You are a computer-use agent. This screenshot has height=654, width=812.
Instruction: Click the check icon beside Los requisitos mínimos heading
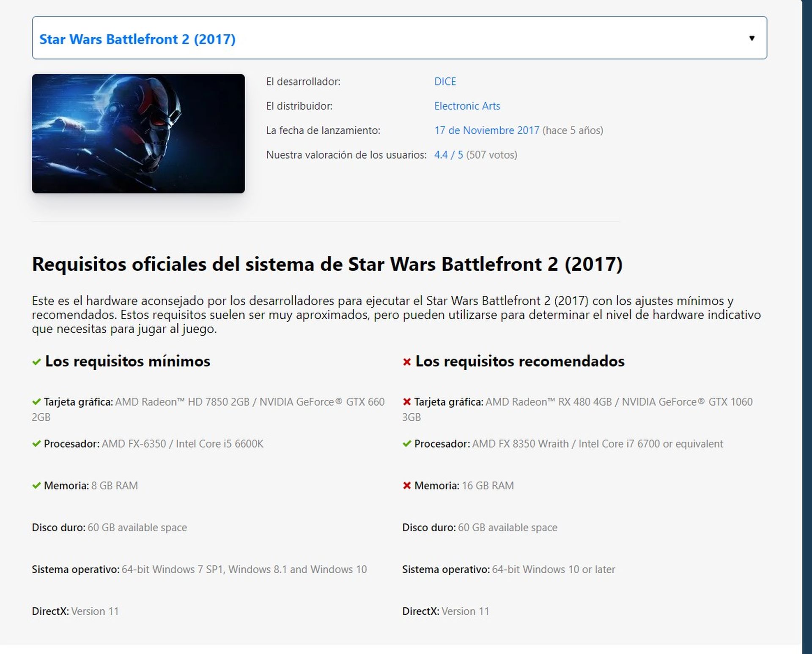pyautogui.click(x=36, y=362)
